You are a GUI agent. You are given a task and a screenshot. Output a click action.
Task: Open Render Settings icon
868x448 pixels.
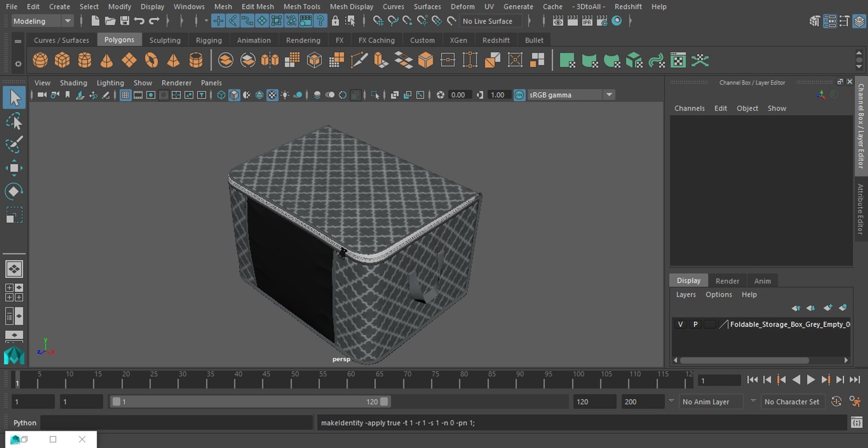(602, 21)
